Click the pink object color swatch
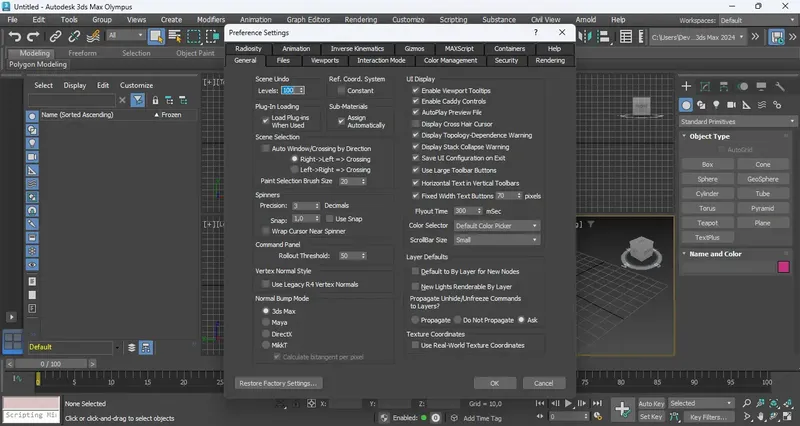The image size is (800, 426). (784, 267)
